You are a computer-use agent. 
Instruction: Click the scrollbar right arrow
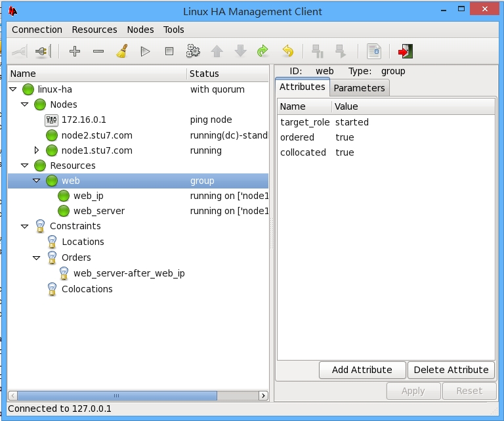[263, 395]
